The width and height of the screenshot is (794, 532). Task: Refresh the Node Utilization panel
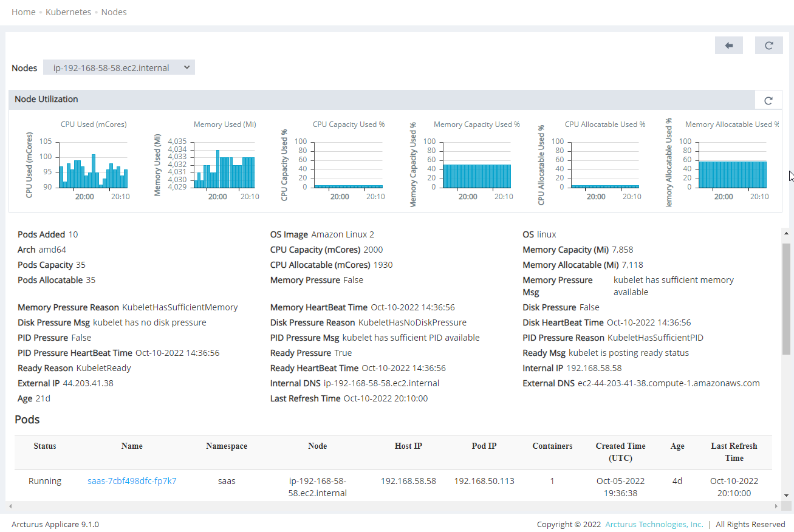[768, 100]
